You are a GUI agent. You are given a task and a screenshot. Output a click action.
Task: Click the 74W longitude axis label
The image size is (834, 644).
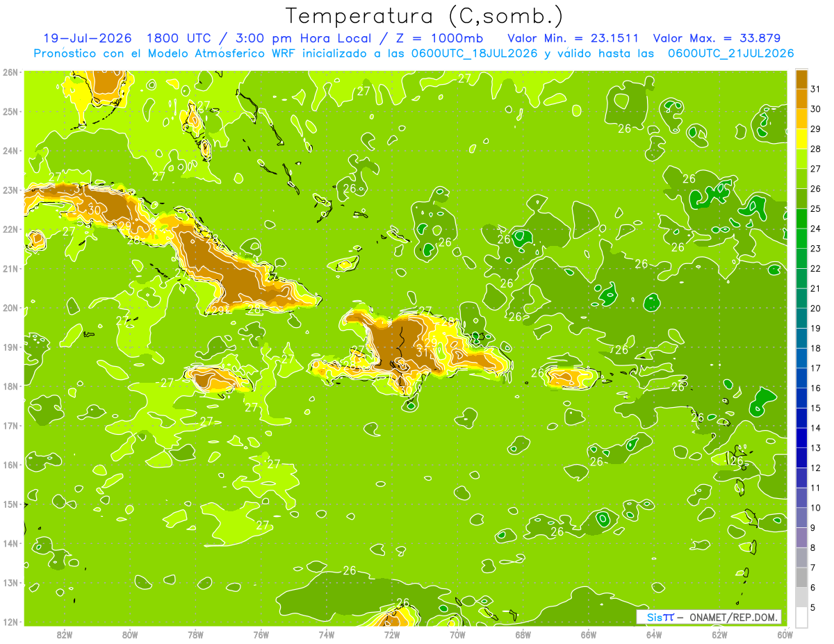coord(327,634)
